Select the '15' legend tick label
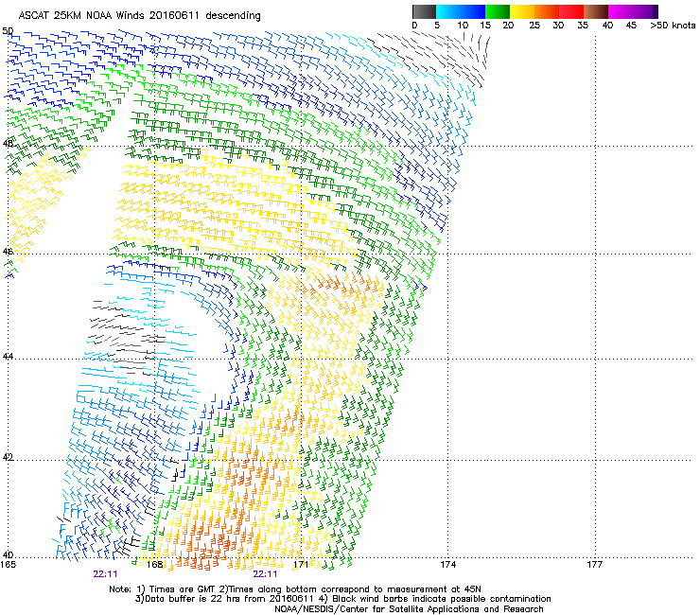The width and height of the screenshot is (700, 615). coord(485,26)
